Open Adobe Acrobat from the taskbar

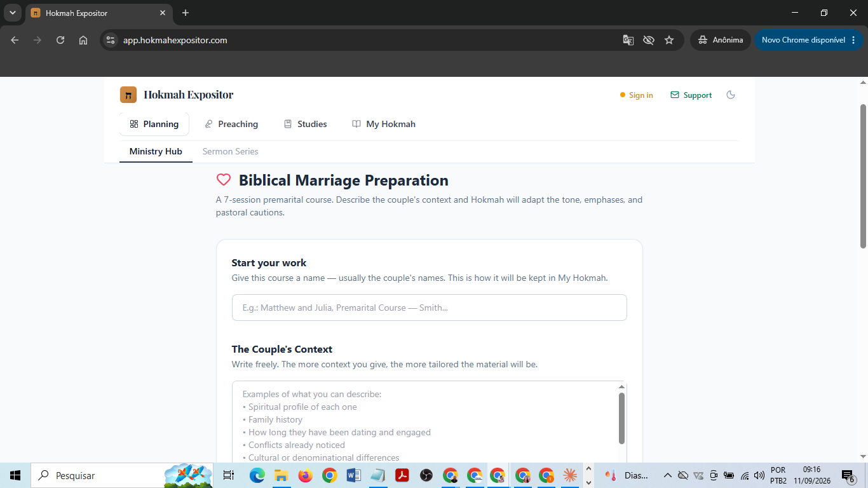click(x=402, y=475)
